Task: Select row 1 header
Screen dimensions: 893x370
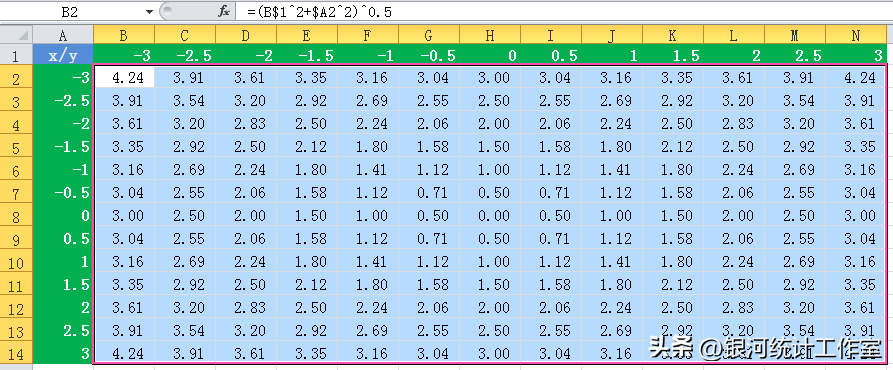Action: tap(17, 55)
